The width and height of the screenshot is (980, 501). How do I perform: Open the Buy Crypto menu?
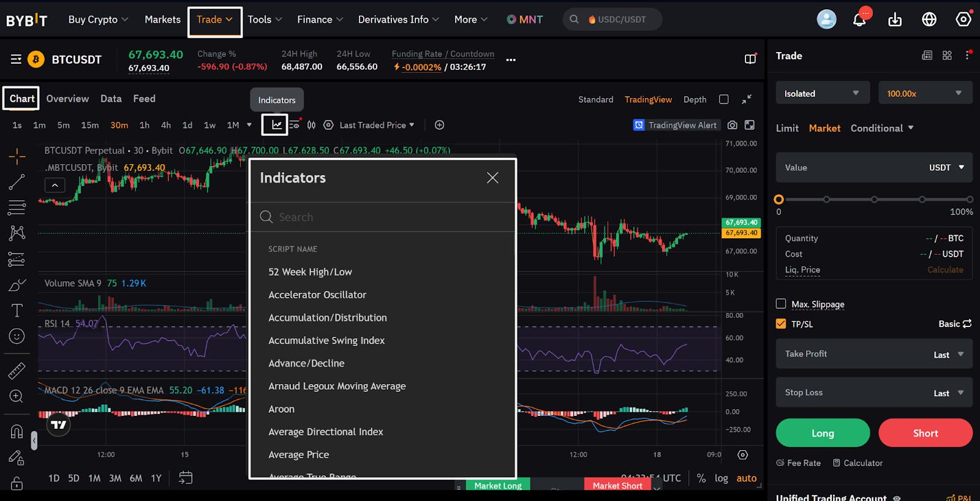pyautogui.click(x=99, y=20)
